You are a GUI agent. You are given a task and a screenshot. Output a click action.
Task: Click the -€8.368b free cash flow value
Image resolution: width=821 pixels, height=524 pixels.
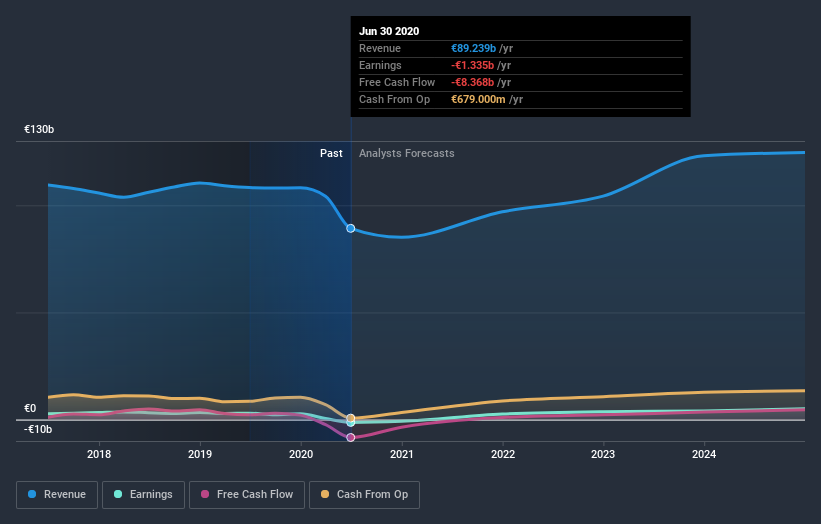(472, 82)
